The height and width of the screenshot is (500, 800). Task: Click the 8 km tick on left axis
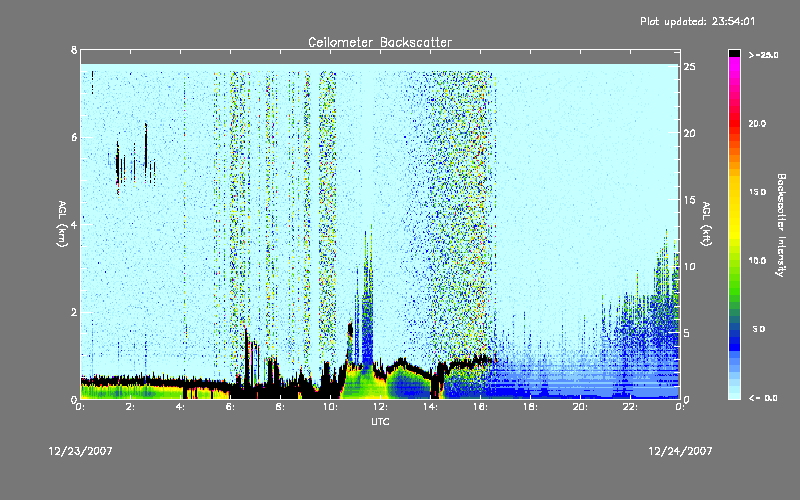74,50
